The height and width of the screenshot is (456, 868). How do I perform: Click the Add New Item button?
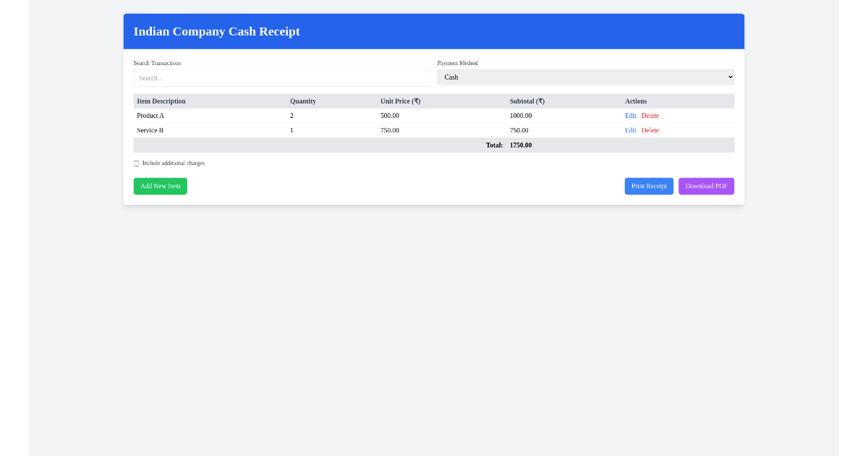coord(160,186)
